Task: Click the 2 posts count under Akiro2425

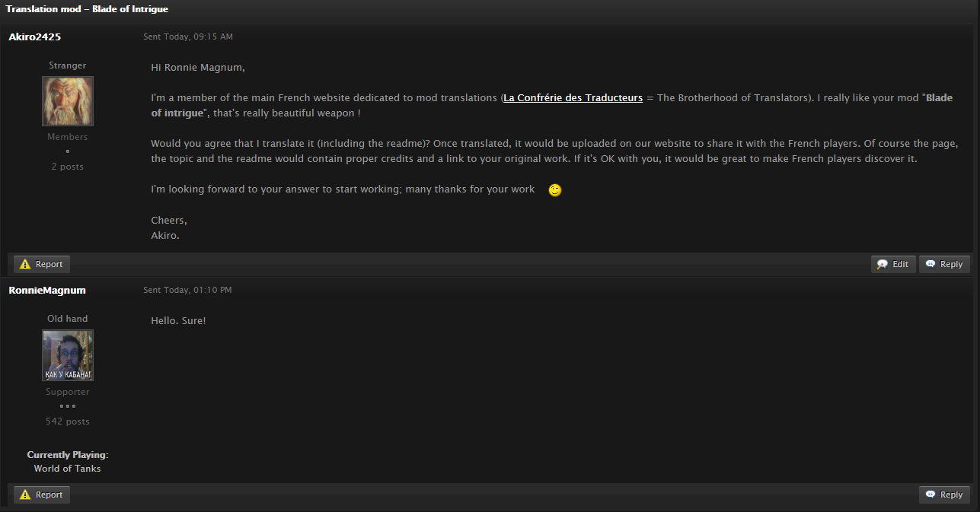Action: [67, 167]
